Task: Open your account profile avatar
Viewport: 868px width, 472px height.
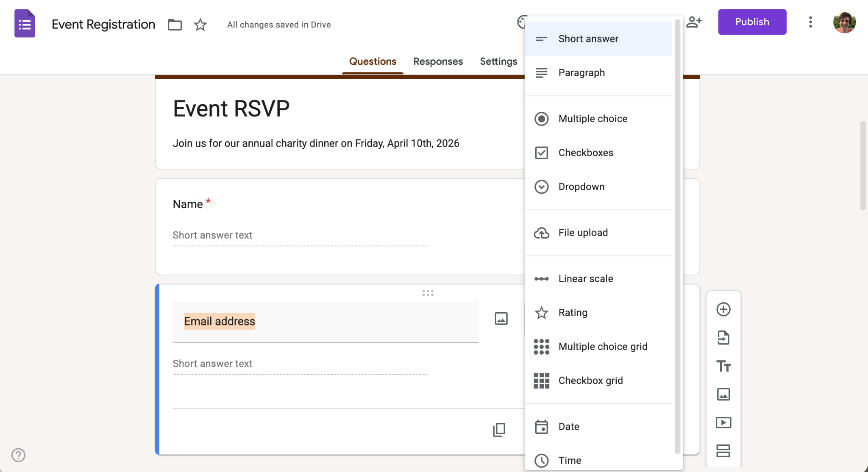Action: tap(844, 22)
